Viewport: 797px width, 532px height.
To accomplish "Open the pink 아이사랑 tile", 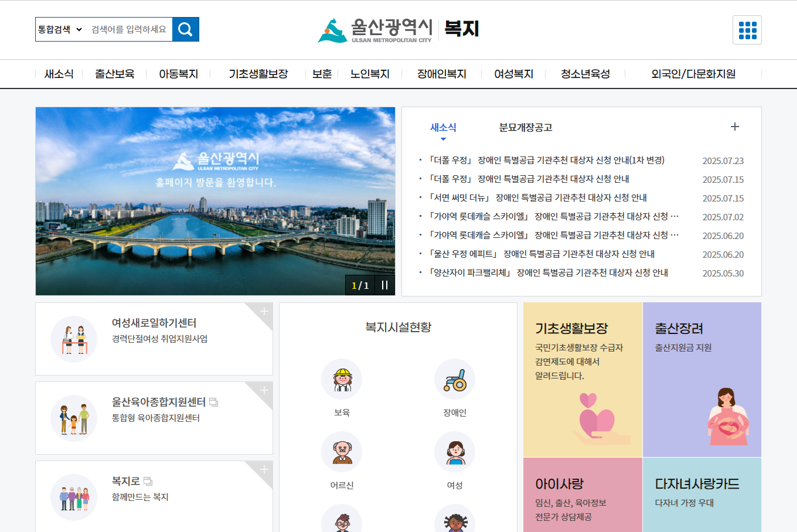I will [x=583, y=495].
